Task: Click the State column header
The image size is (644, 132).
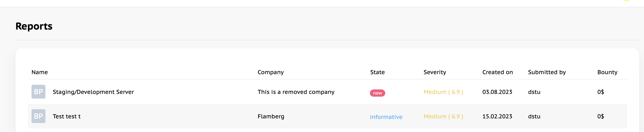Action: (x=377, y=72)
